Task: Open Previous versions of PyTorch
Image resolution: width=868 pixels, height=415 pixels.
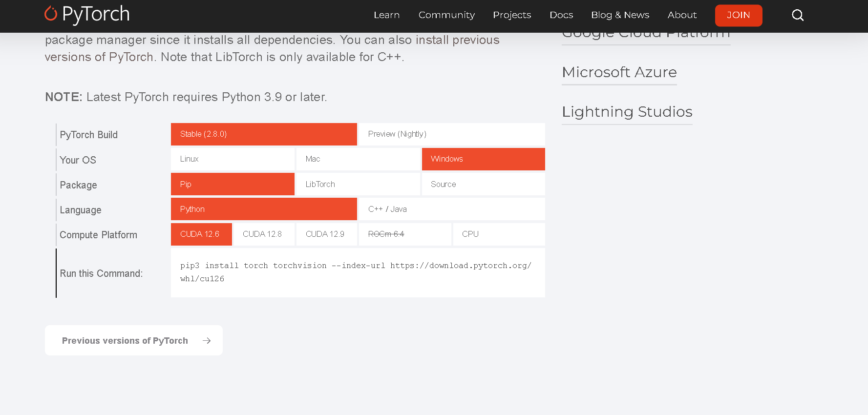Action: click(x=134, y=340)
